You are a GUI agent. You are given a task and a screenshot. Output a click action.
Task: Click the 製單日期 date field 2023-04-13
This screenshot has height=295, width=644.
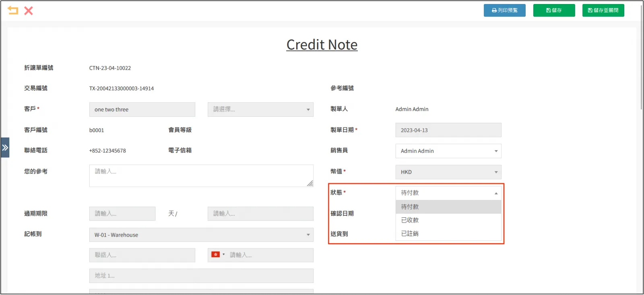(x=448, y=130)
